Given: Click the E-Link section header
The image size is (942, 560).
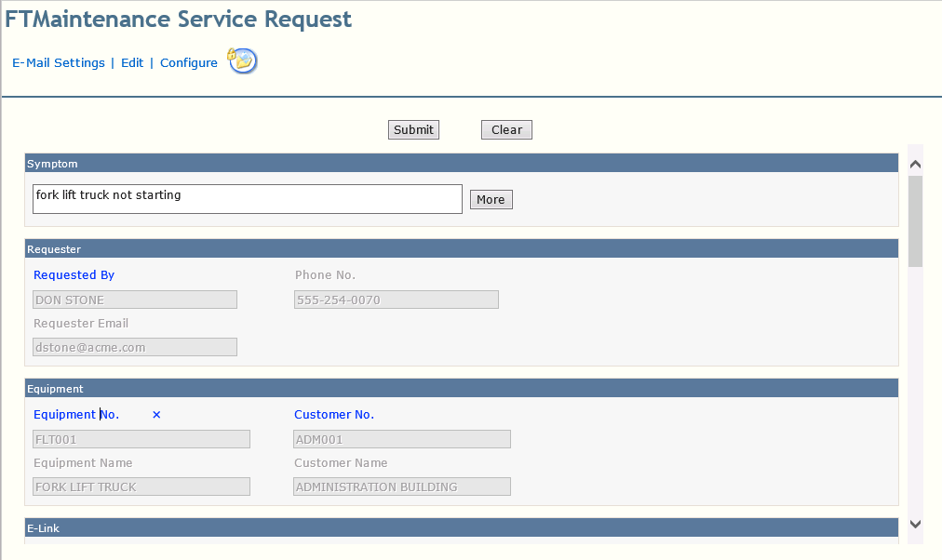Looking at the screenshot, I should (462, 527).
